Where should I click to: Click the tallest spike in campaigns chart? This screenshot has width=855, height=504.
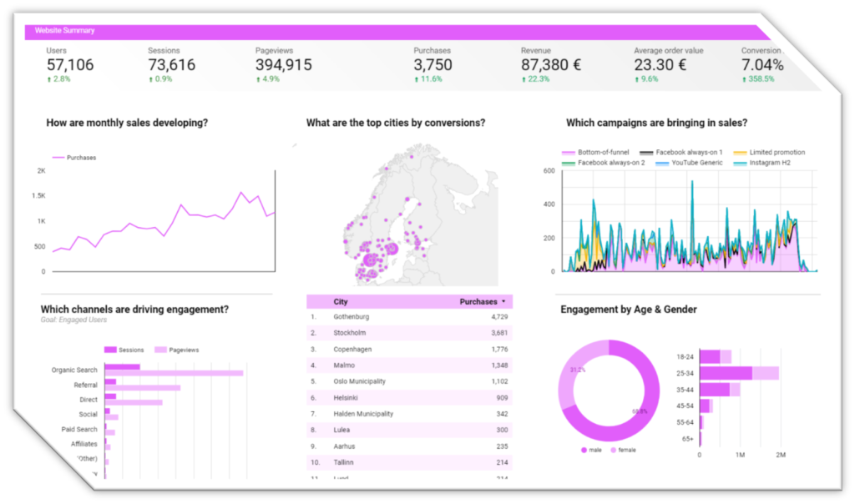click(692, 183)
